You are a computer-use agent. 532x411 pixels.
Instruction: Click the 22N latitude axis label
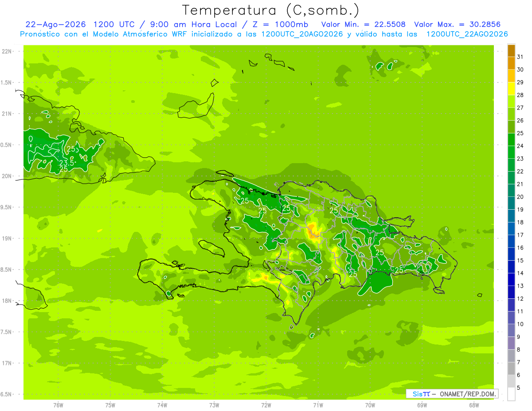tap(7, 51)
